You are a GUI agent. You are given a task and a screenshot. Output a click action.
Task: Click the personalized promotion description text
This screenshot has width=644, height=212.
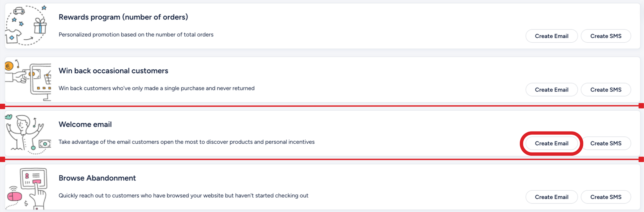pos(136,35)
